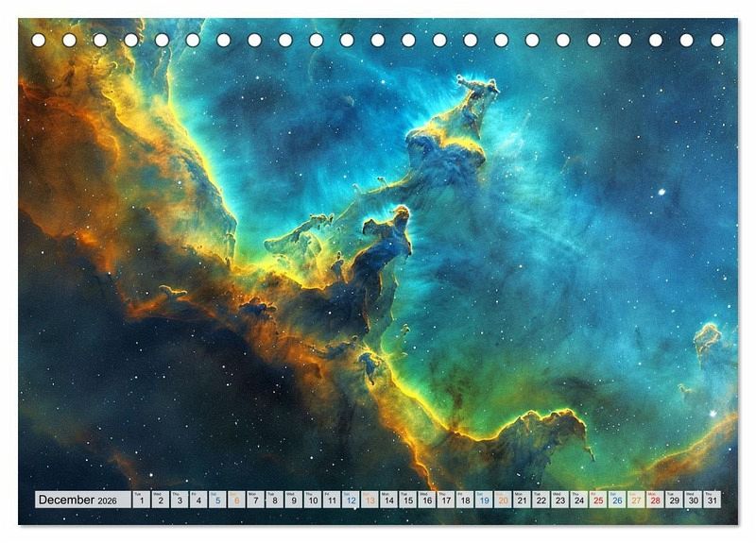Select the red holiday day 25
The height and width of the screenshot is (543, 756).
[598, 500]
